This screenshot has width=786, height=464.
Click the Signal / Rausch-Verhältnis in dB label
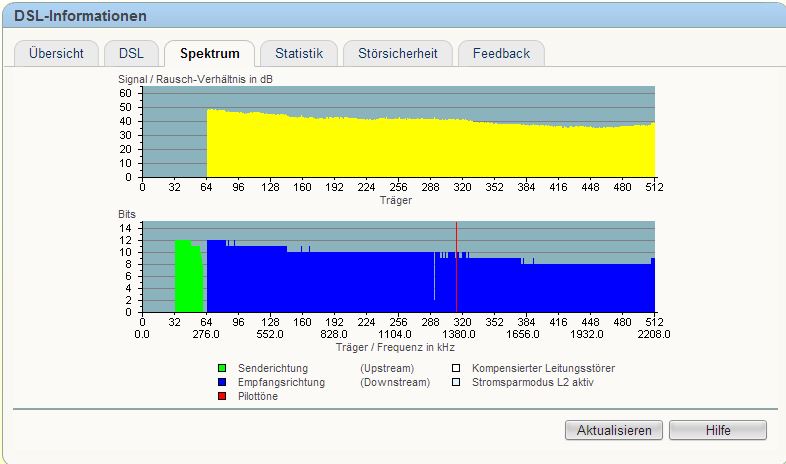pyautogui.click(x=195, y=79)
